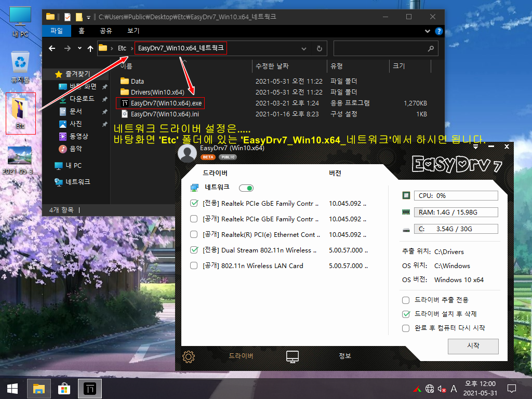532x399 pixels.
Task: Open EasyDrv7 settings gear icon
Action: [x=189, y=356]
